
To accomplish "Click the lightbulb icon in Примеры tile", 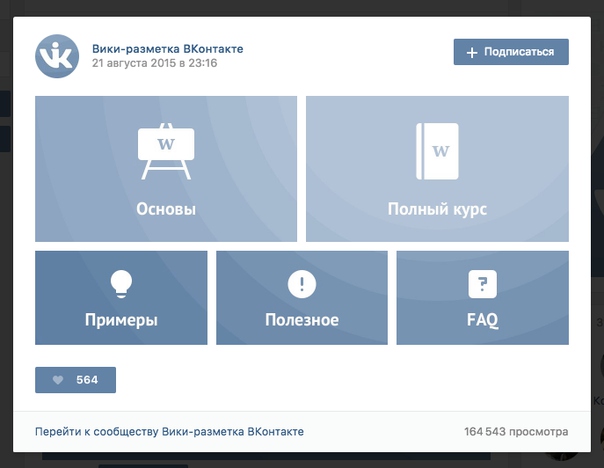I will coord(121,284).
